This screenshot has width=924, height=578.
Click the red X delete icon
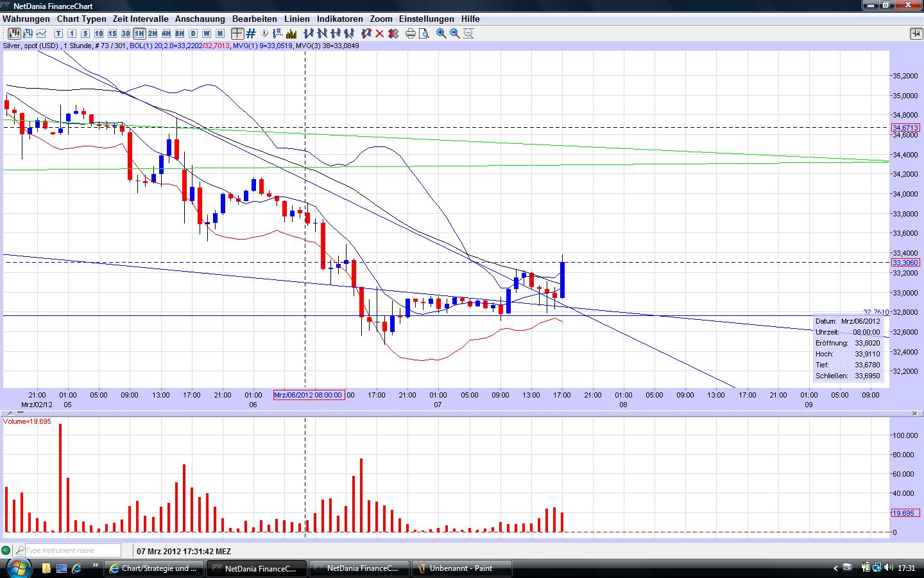[379, 33]
